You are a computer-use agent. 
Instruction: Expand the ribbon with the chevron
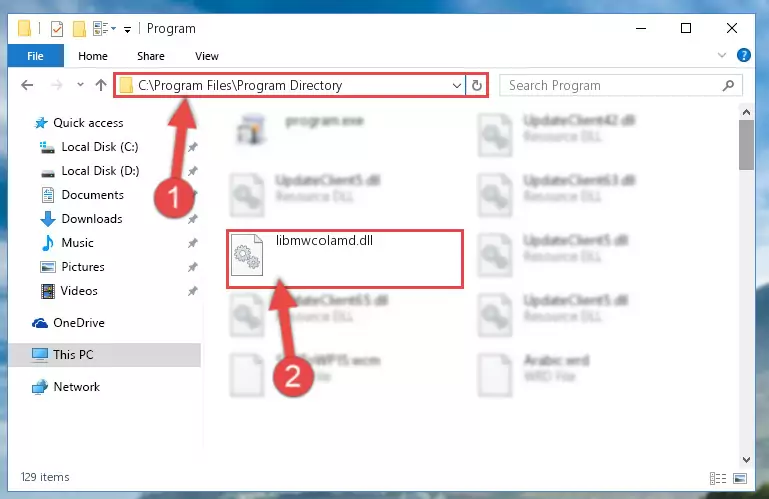point(721,55)
